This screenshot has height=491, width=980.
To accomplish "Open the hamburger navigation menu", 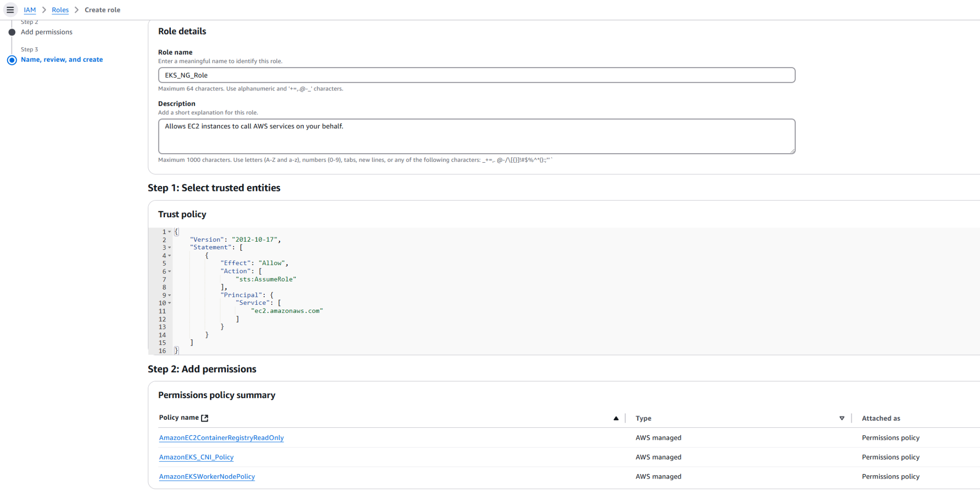I will tap(10, 10).
